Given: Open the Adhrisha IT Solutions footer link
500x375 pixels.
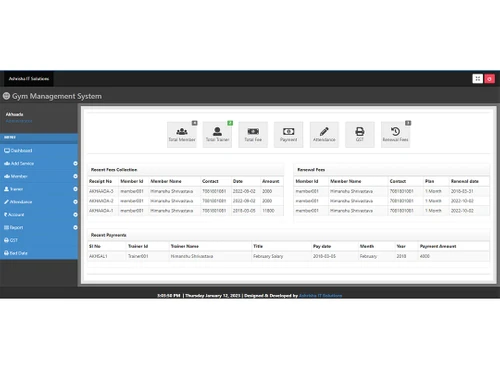Looking at the screenshot, I should [321, 295].
